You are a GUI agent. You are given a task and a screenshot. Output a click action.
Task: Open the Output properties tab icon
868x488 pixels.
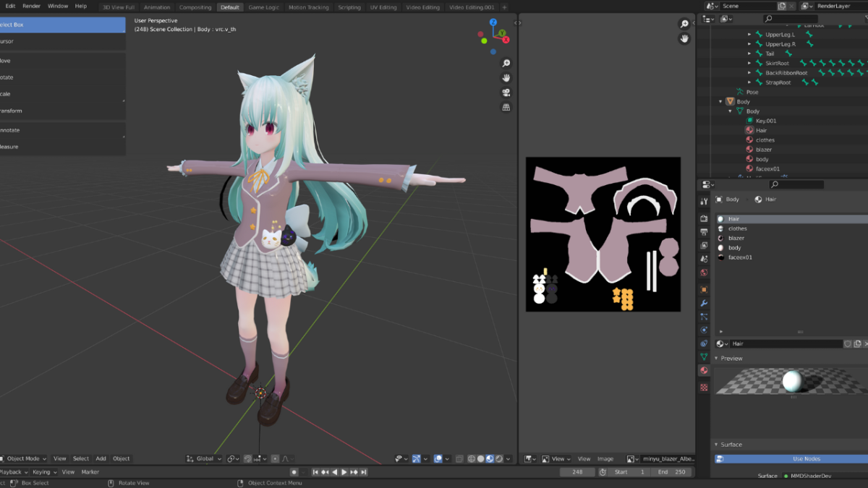[704, 232]
